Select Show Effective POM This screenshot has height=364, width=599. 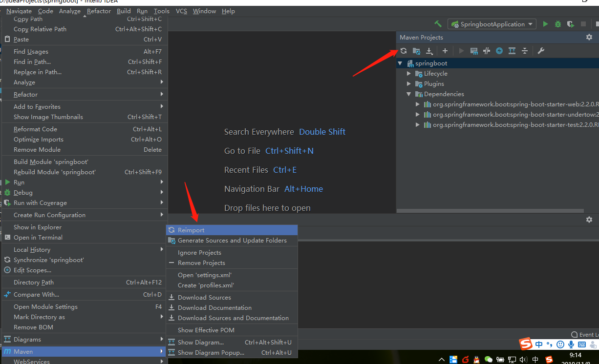click(x=232, y=330)
